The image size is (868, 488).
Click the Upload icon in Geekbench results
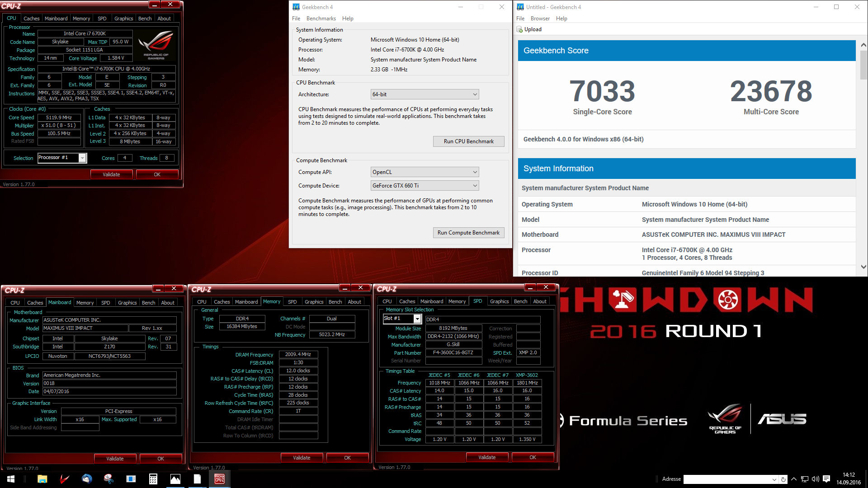(519, 29)
